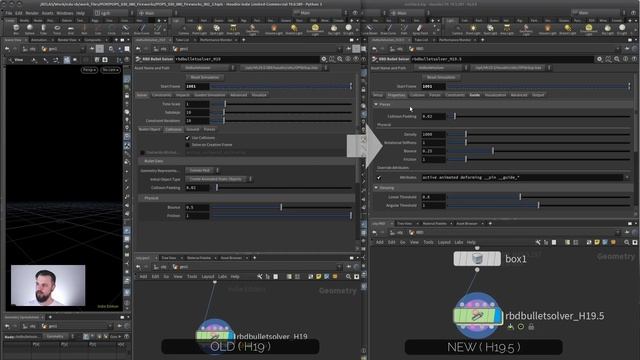The width and height of the screenshot is (640, 360).
Task: Click Point Light tool in left window shelf
Action: (x=200, y=29)
